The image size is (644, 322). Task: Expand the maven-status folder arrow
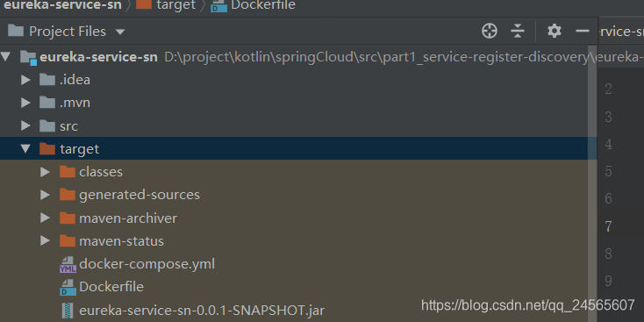[x=45, y=241]
